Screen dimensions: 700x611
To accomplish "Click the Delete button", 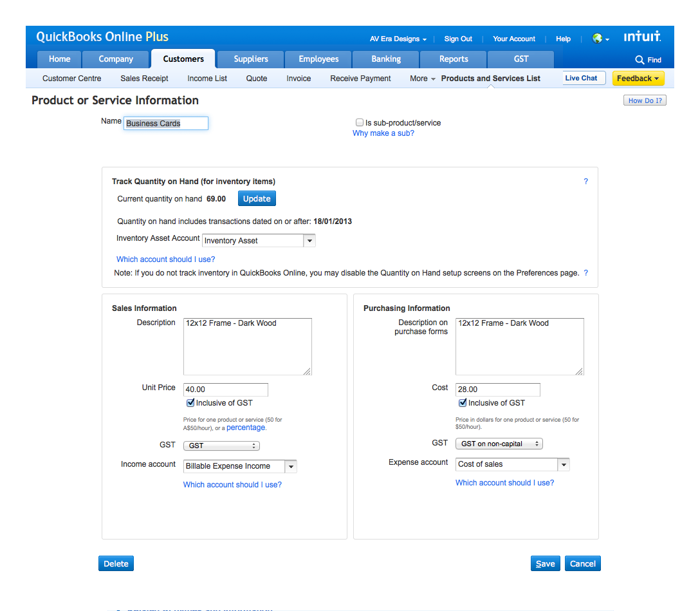I will 116,563.
